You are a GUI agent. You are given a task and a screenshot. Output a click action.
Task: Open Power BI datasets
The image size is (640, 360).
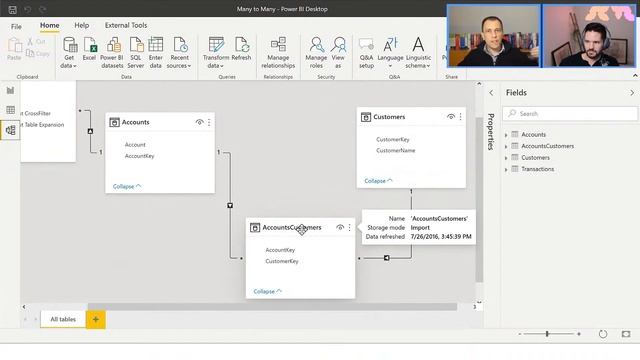click(112, 52)
